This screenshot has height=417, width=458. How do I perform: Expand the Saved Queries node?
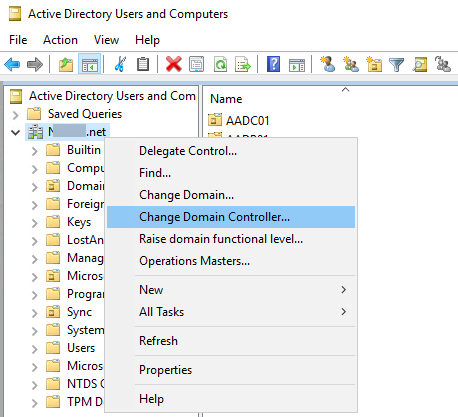coord(15,115)
